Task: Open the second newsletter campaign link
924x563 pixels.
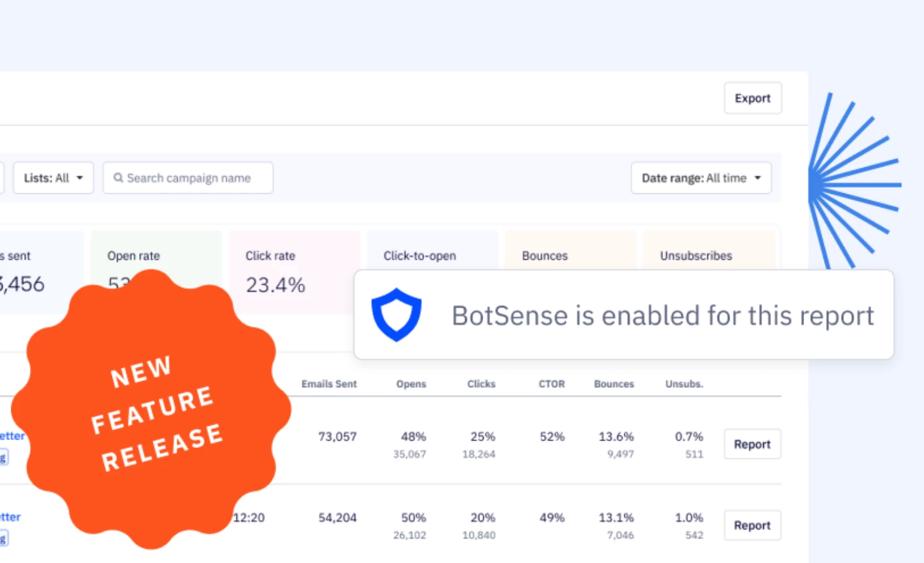Action: pyautogui.click(x=11, y=516)
